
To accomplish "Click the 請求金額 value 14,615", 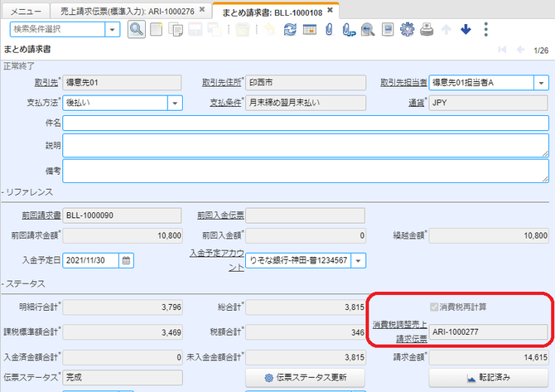I will click(489, 358).
